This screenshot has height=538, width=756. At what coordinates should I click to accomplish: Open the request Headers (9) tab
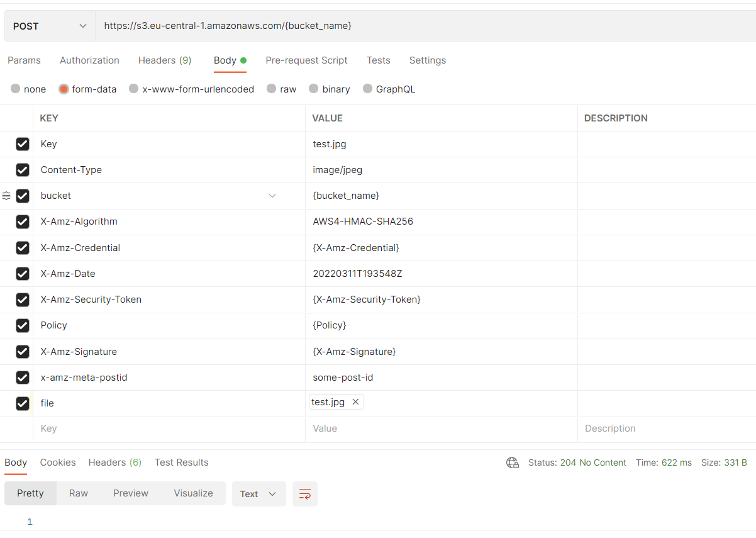click(x=165, y=60)
